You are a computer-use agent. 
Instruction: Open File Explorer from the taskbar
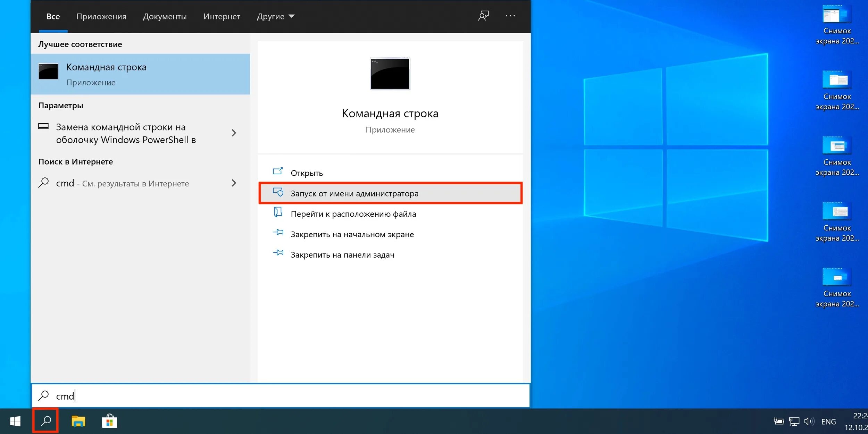(78, 421)
